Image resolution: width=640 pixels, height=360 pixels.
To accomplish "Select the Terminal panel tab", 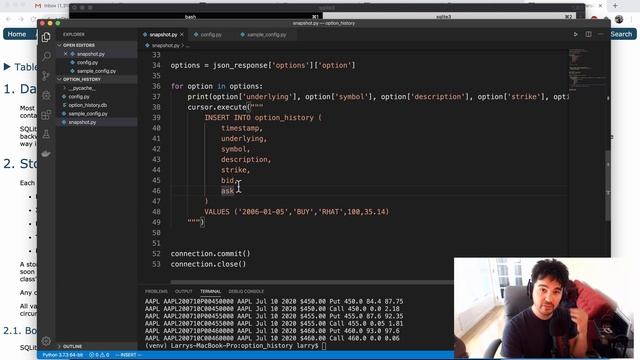I will pos(210,291).
